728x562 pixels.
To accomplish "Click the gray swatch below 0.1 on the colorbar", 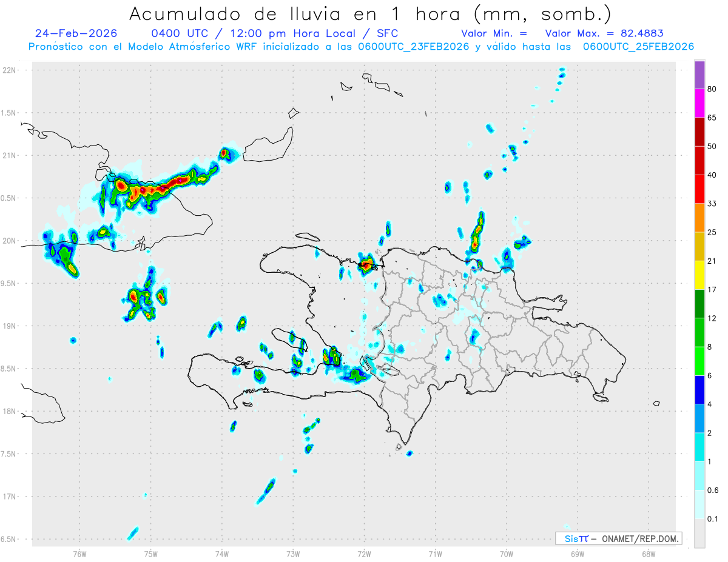I will (699, 534).
